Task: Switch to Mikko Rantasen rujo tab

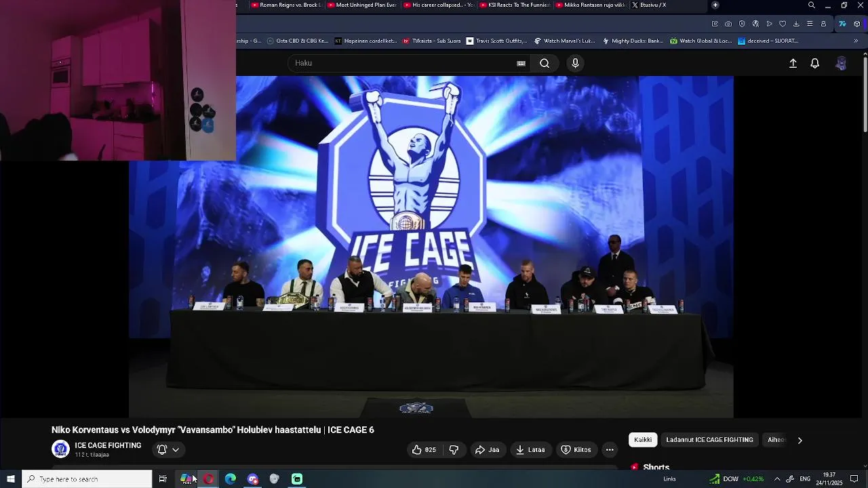Action: coord(591,5)
